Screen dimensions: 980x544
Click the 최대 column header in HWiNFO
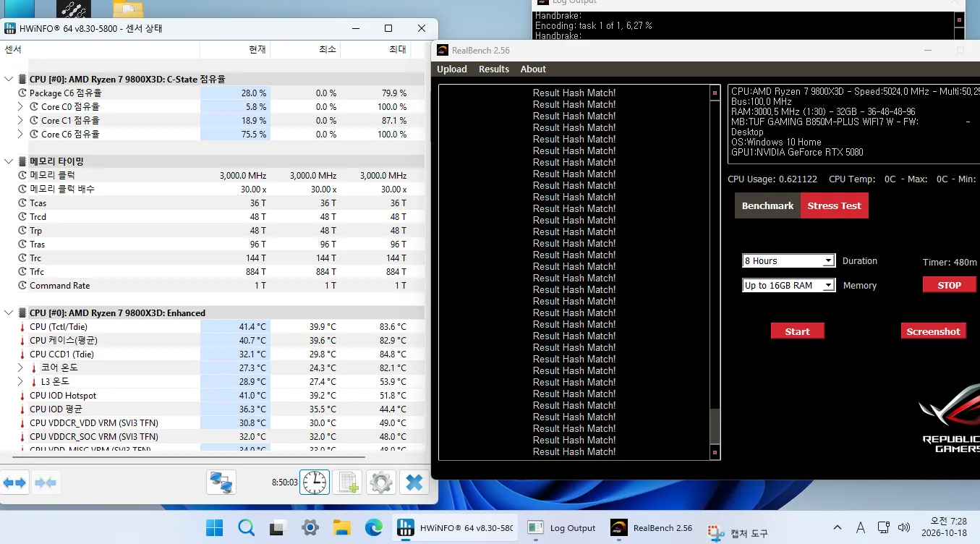pyautogui.click(x=375, y=49)
